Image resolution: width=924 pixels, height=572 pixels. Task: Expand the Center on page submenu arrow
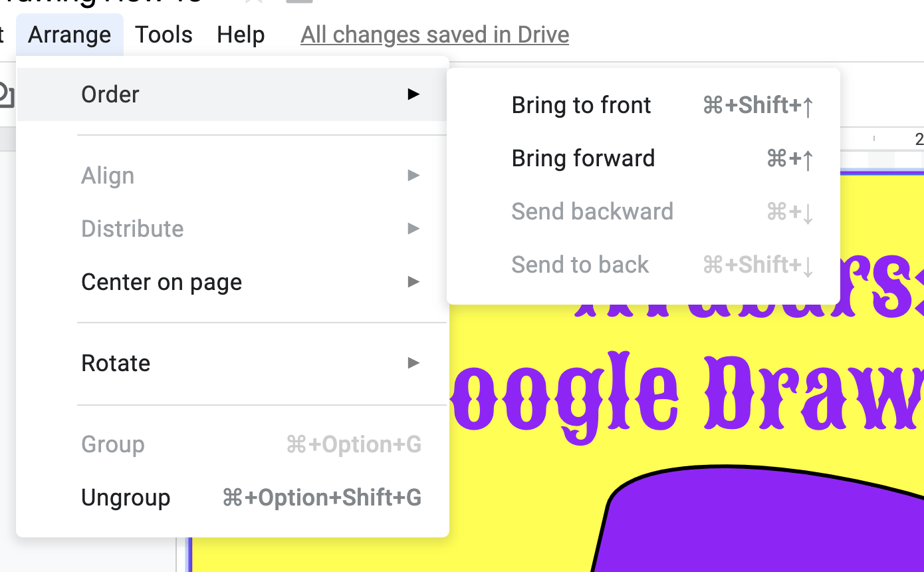[x=413, y=282]
